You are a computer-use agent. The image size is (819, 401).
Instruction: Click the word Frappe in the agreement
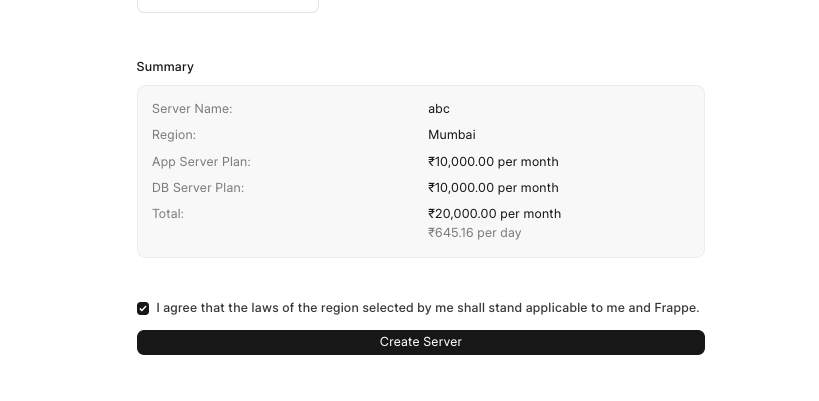point(676,308)
